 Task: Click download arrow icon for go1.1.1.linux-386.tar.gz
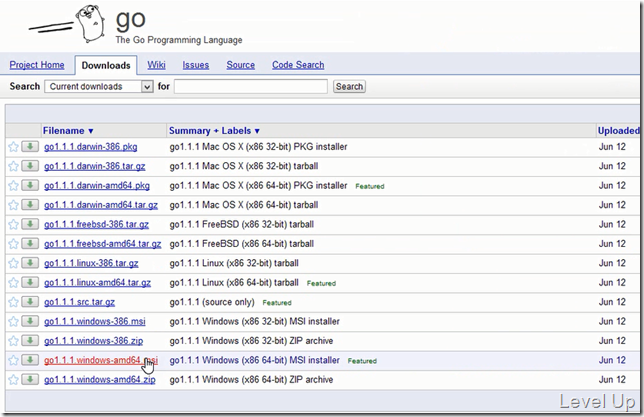(30, 263)
